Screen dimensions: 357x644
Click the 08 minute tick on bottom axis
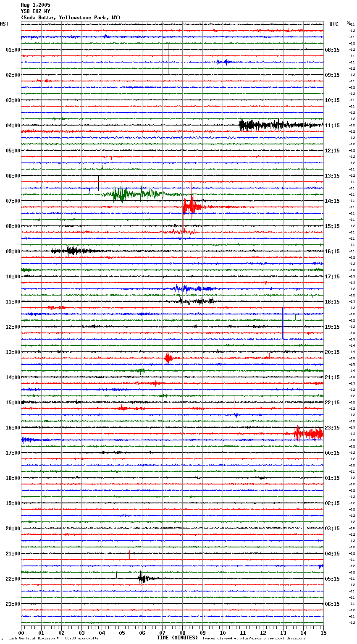[x=182, y=632]
